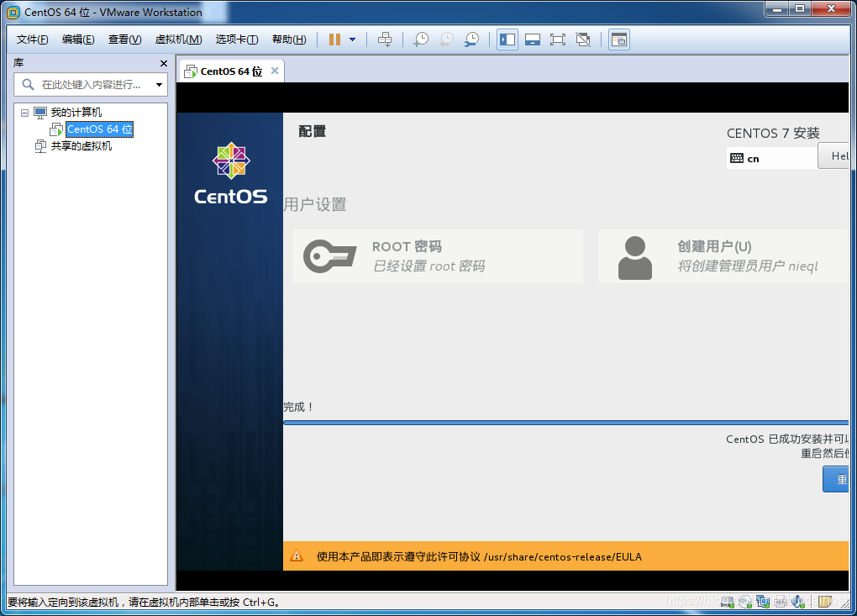This screenshot has height=616, width=857.
Task: Collapse the 我的计算机 tree node
Action: click(24, 113)
